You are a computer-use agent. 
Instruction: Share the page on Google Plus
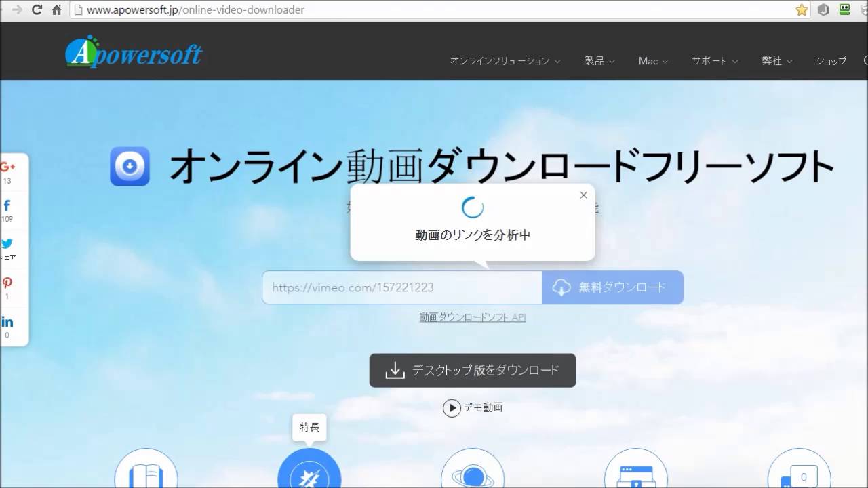8,167
